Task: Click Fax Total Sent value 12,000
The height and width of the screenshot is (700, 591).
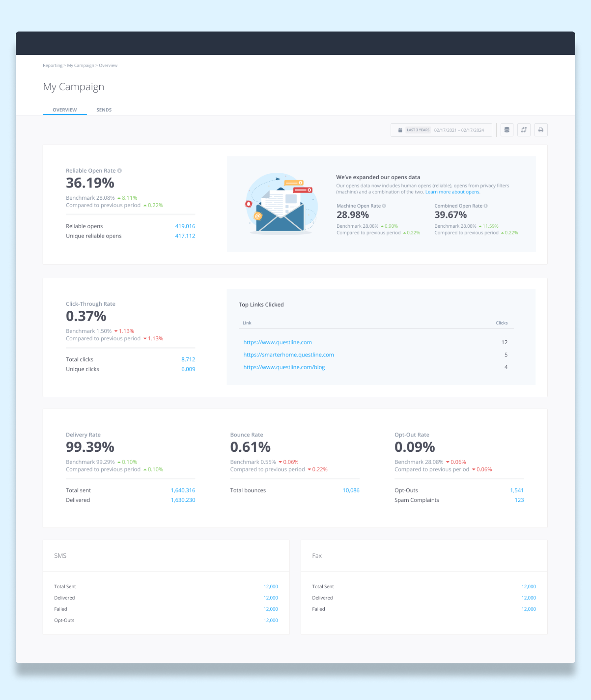Action: point(529,587)
